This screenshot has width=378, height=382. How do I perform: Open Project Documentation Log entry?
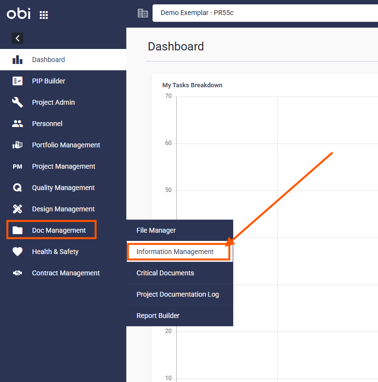(x=180, y=294)
